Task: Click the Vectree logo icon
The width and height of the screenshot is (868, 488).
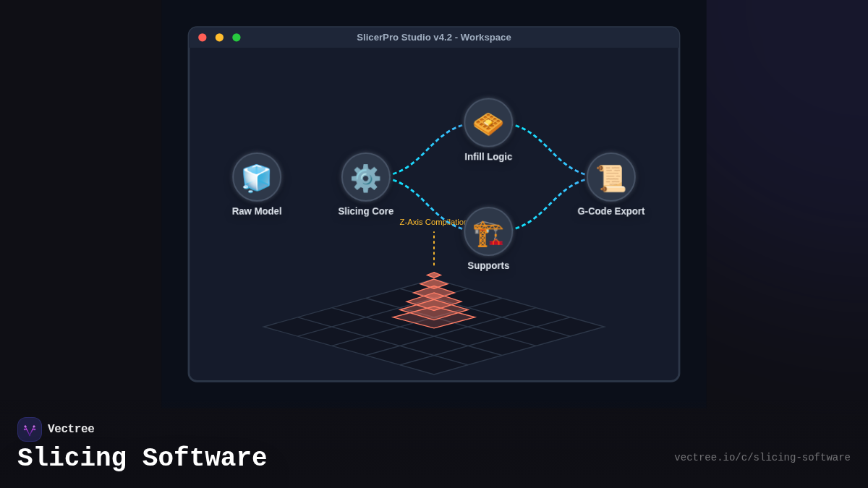Action: (30, 429)
